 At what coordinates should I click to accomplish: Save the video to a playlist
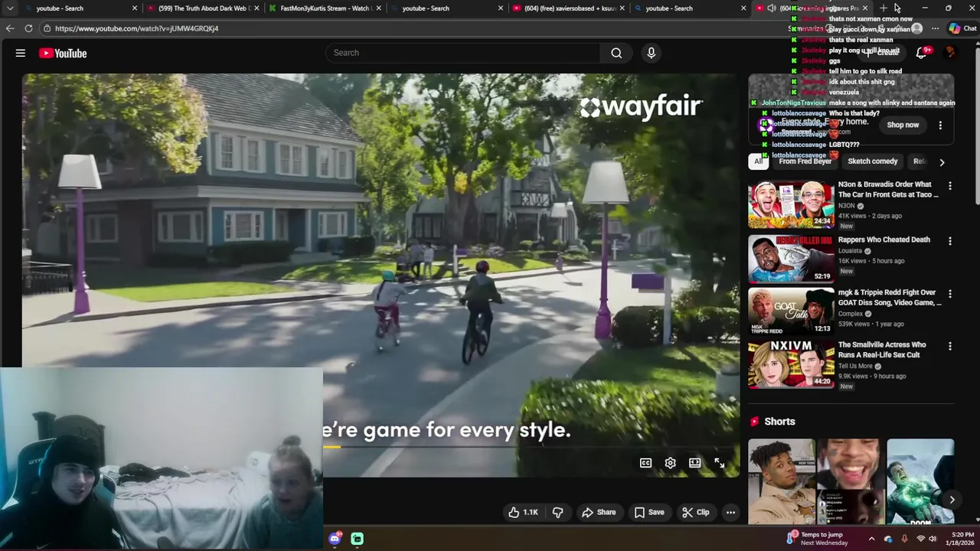(648, 512)
